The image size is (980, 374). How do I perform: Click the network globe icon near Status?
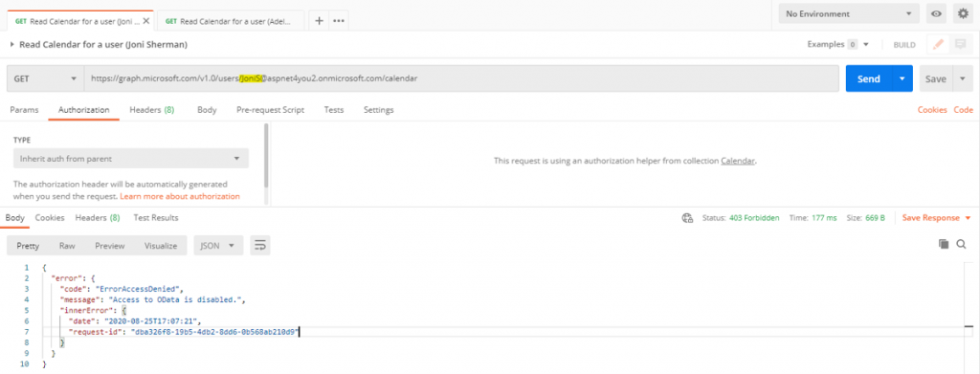tap(687, 218)
